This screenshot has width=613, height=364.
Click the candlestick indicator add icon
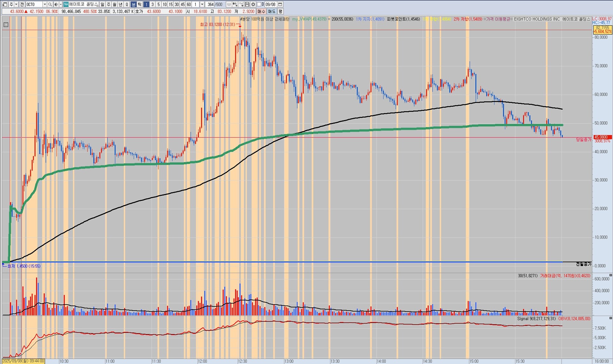(235, 4)
